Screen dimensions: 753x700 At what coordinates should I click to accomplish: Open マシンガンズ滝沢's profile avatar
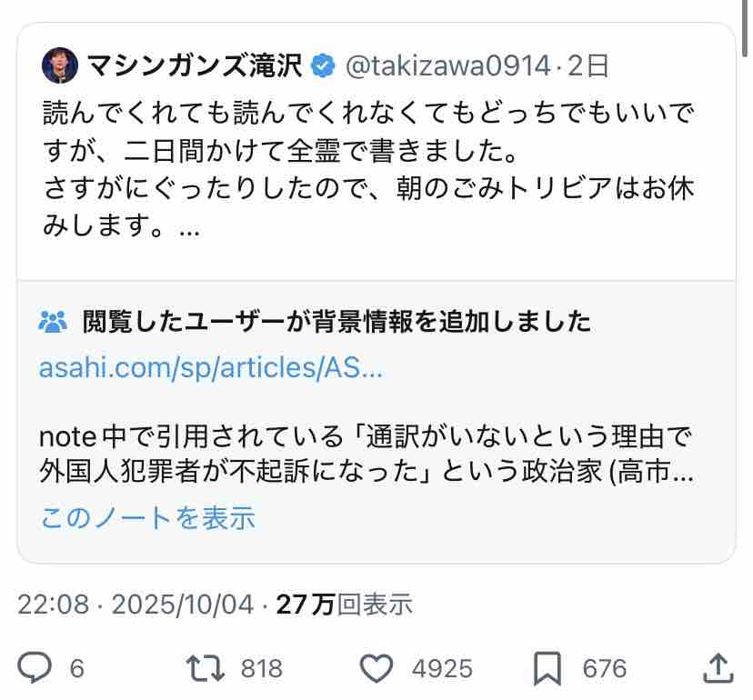(x=60, y=65)
